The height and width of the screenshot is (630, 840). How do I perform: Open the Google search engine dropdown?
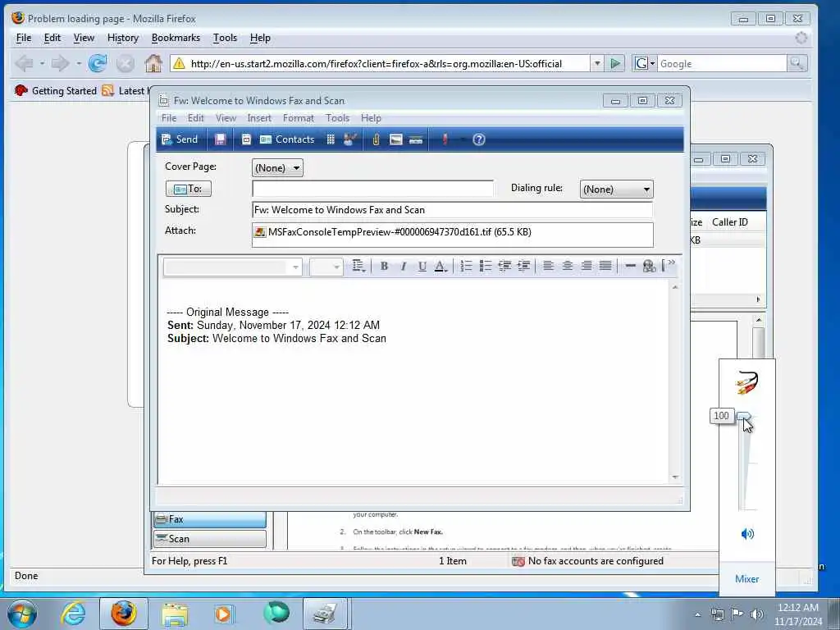tap(645, 64)
